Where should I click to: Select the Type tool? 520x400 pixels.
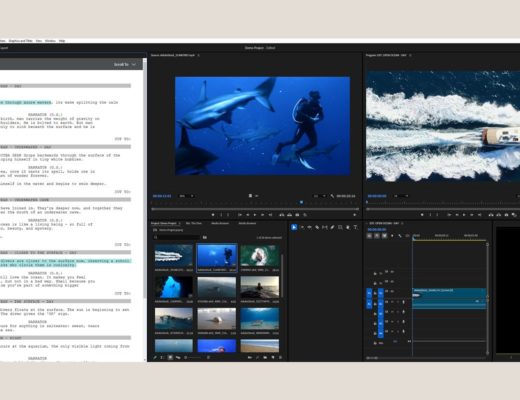coord(355,227)
